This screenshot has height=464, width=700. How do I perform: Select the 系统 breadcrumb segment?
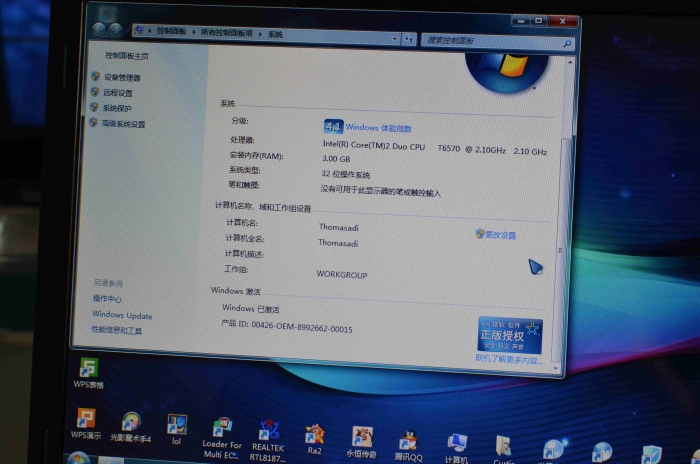275,34
